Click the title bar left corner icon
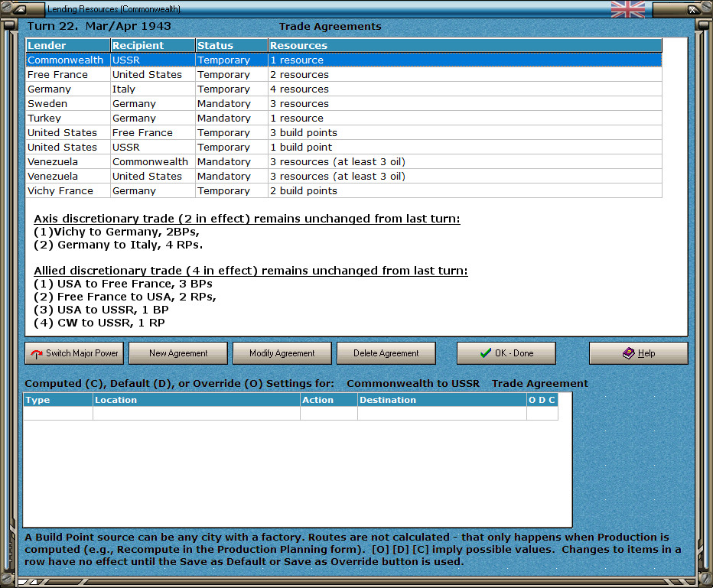Image resolution: width=713 pixels, height=588 pixels. (20, 9)
